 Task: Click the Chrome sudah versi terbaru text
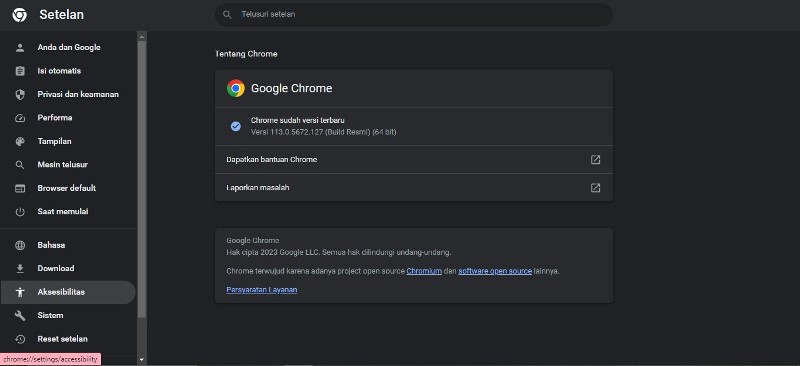(297, 120)
